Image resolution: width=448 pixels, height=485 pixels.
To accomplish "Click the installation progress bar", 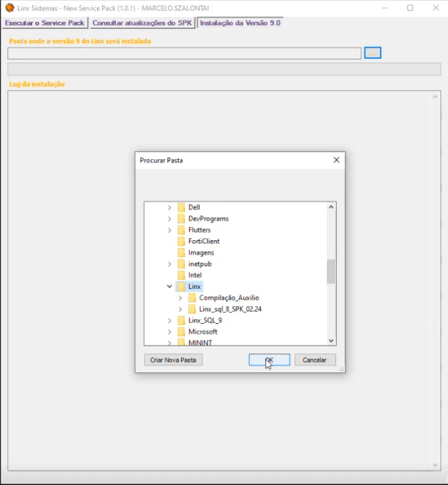I will click(224, 69).
